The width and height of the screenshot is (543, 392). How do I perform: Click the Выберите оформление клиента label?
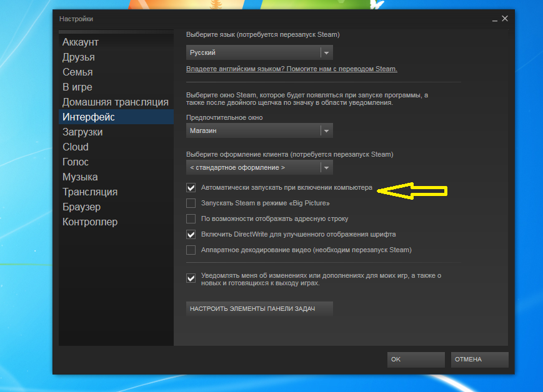290,154
